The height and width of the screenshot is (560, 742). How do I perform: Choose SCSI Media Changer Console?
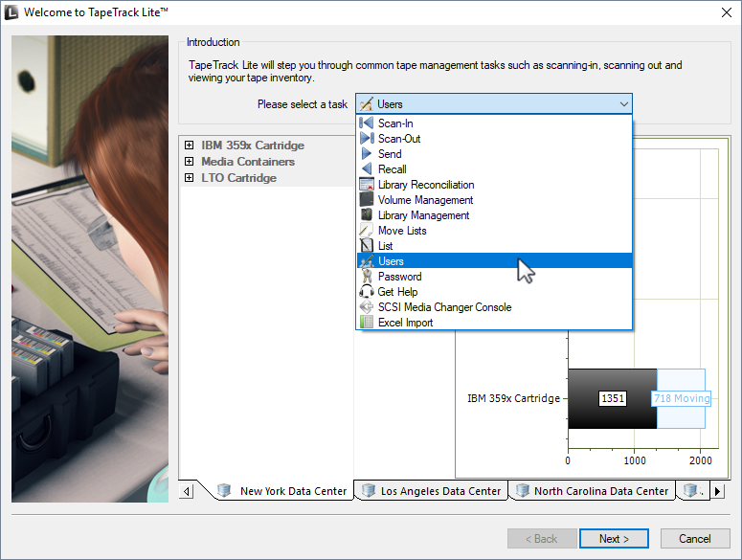click(x=494, y=307)
